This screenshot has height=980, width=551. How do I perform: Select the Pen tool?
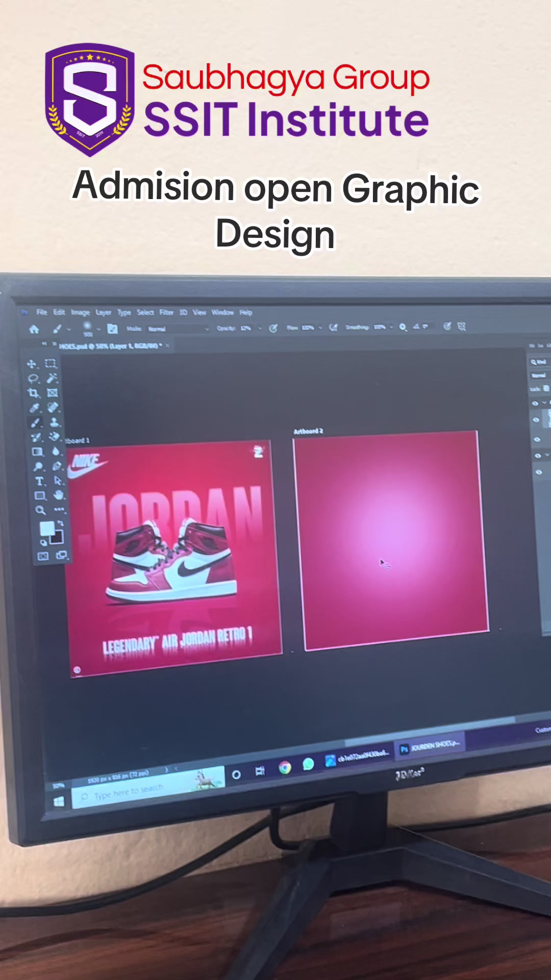(57, 466)
